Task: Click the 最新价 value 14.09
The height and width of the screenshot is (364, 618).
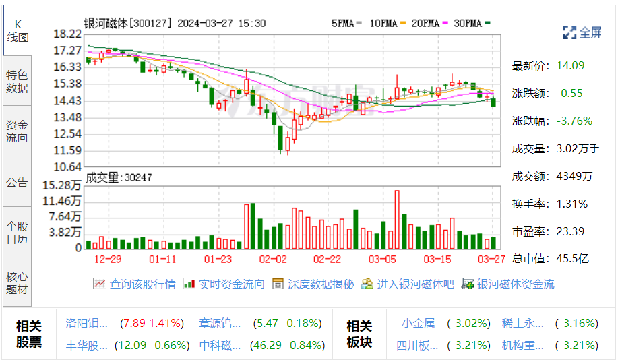Action: pos(570,65)
